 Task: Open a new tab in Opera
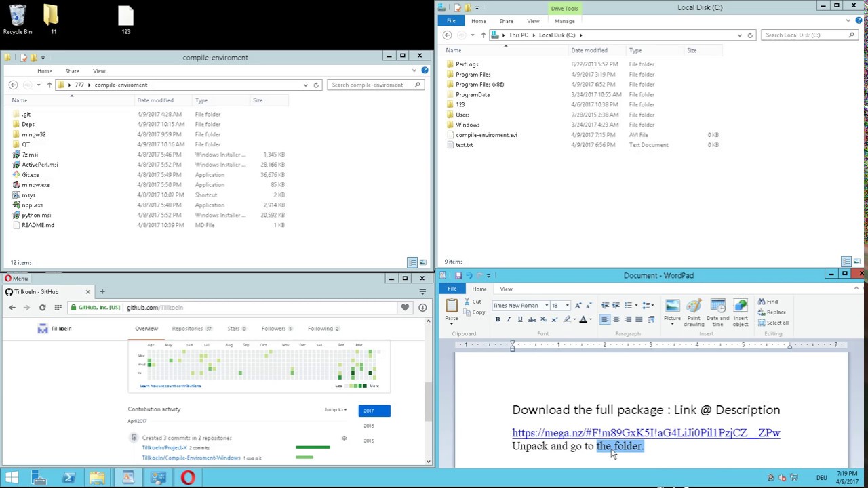tap(102, 291)
